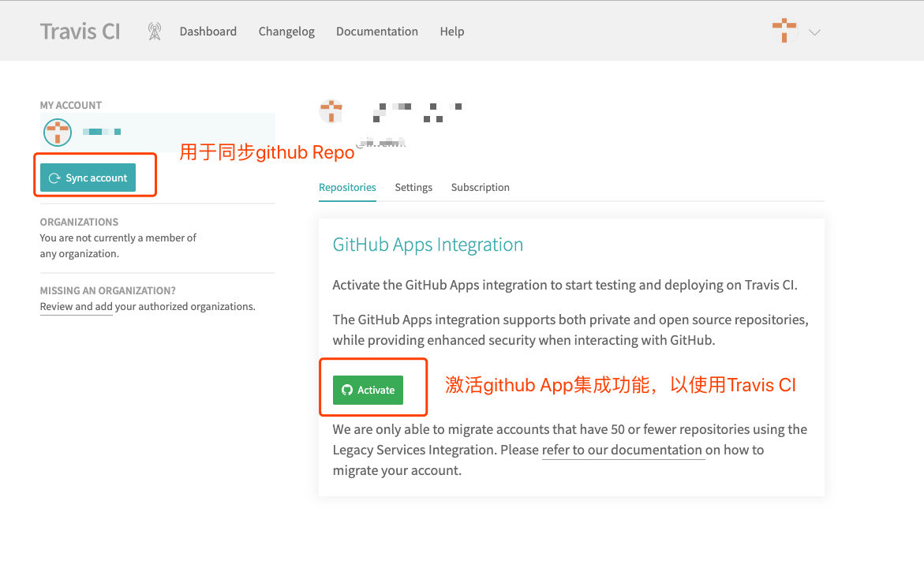The image size is (924, 572).
Task: Switch to the Repositories tab
Action: click(x=347, y=188)
